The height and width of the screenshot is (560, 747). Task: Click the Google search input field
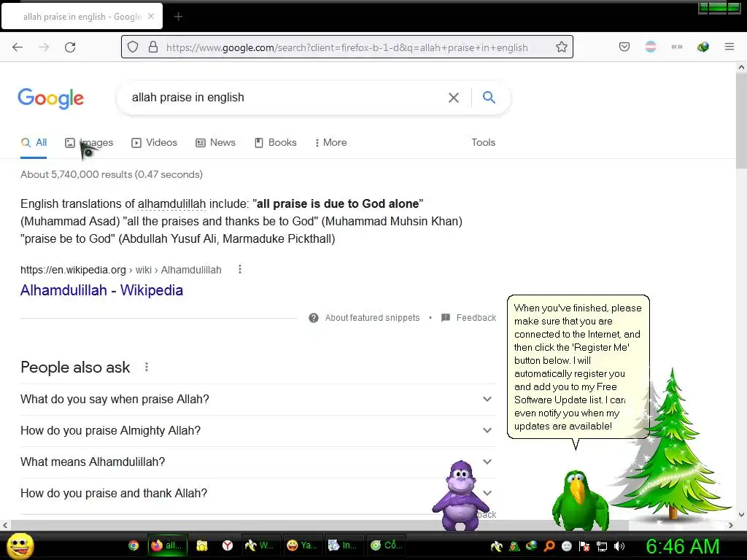pyautogui.click(x=286, y=98)
